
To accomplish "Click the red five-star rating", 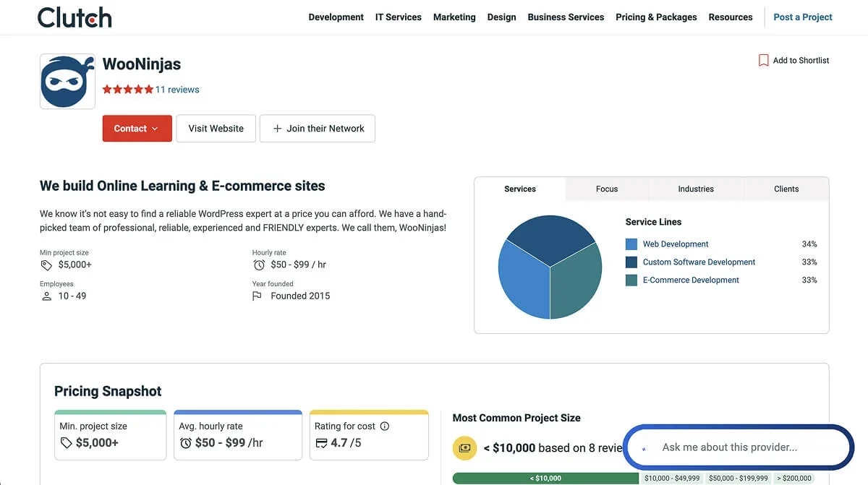I will click(x=127, y=90).
